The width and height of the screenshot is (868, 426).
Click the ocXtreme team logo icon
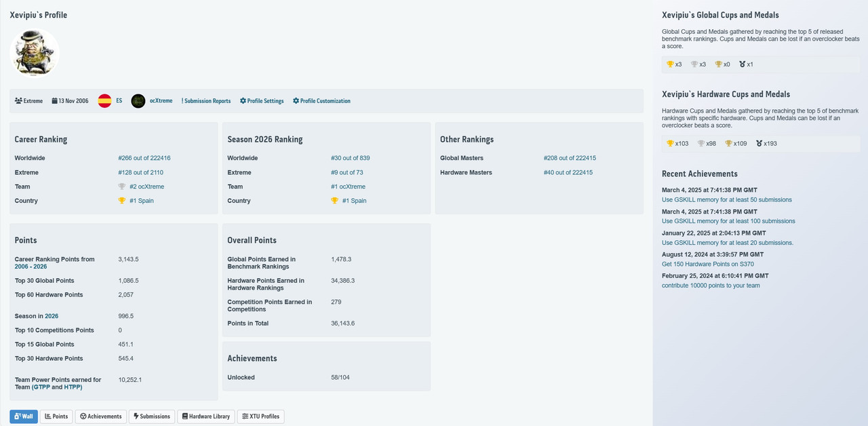point(138,101)
